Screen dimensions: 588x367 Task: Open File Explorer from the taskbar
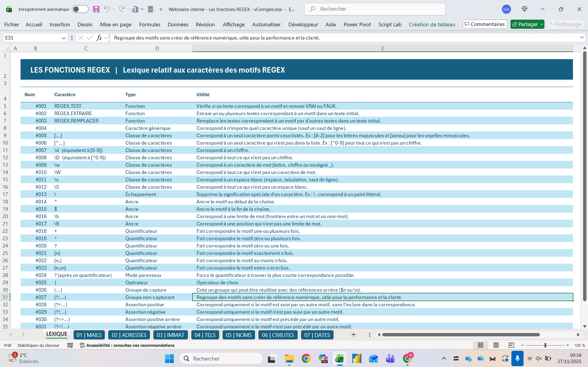point(289,358)
